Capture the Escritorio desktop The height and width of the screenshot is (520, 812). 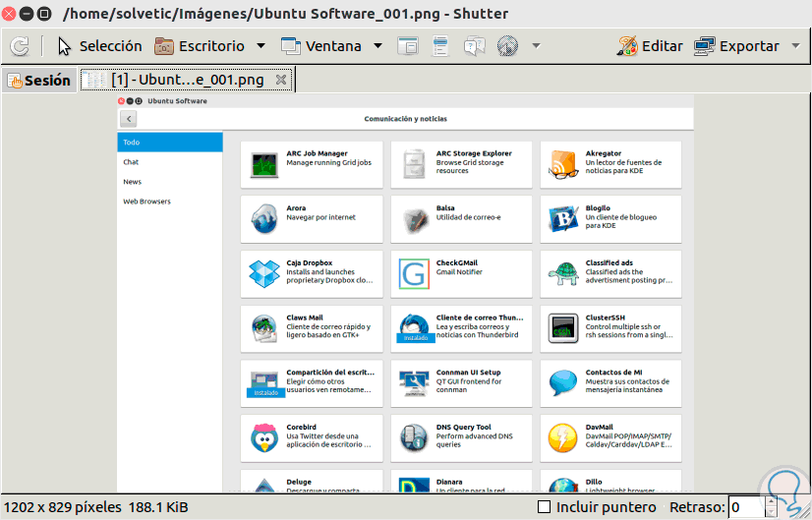click(x=200, y=46)
